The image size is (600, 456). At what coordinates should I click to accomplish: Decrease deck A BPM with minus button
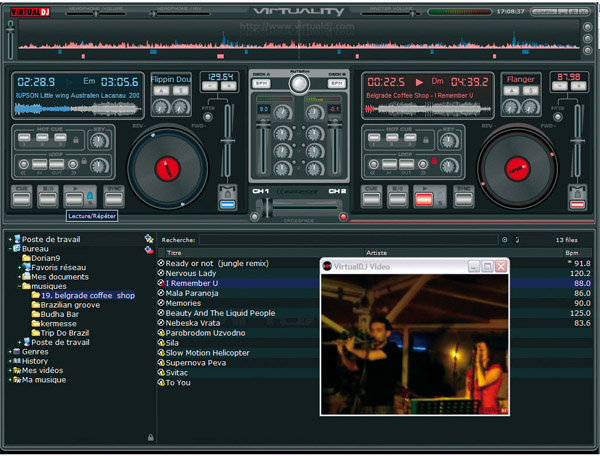210,86
